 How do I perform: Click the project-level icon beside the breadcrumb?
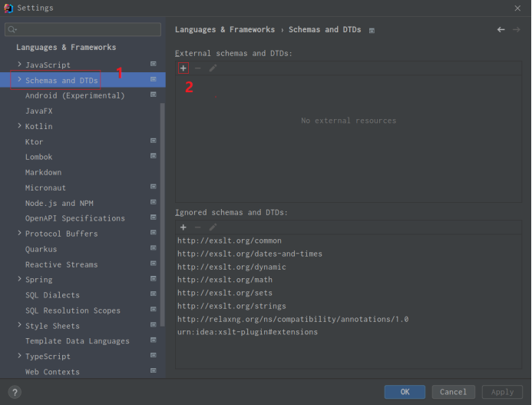(372, 30)
